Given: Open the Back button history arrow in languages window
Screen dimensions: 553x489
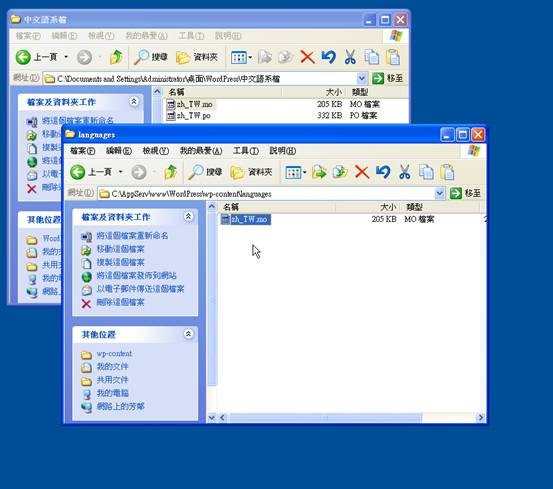Looking at the screenshot, I should point(121,172).
